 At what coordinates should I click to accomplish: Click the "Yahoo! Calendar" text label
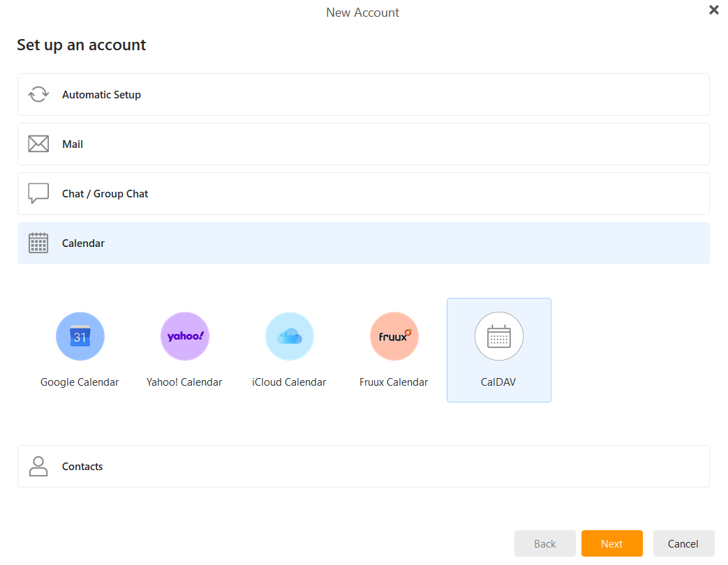click(x=184, y=382)
